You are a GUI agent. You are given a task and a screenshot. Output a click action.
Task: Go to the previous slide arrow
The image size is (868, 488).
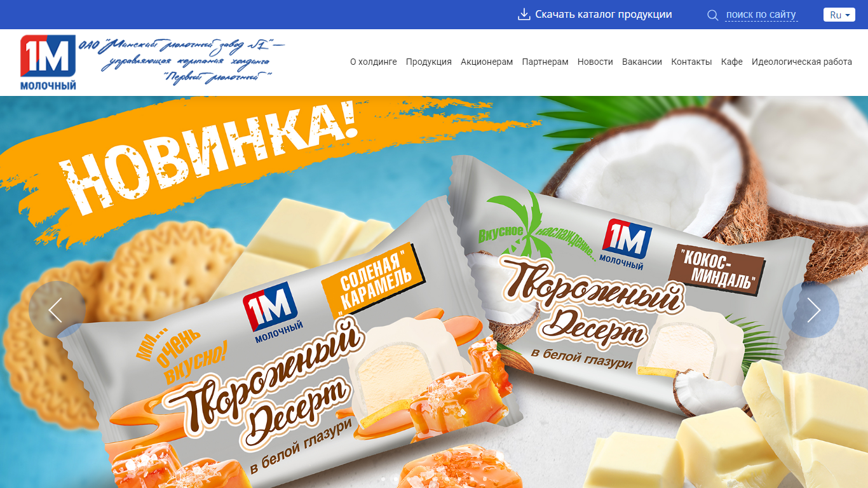[57, 309]
